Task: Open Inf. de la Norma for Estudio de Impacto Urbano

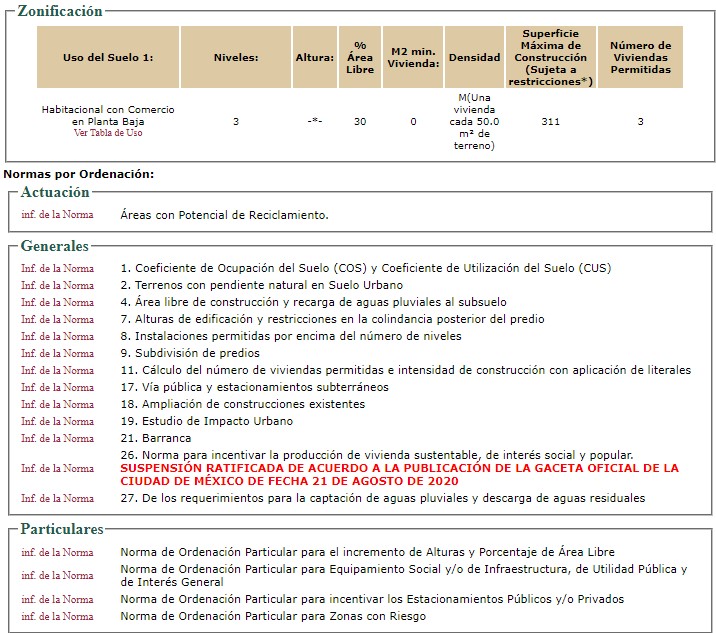Action: [x=57, y=421]
